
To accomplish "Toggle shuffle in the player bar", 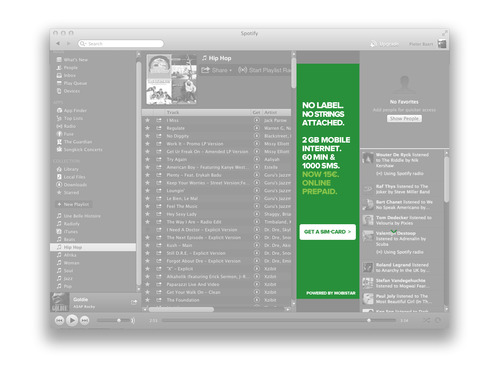I will pos(427,320).
